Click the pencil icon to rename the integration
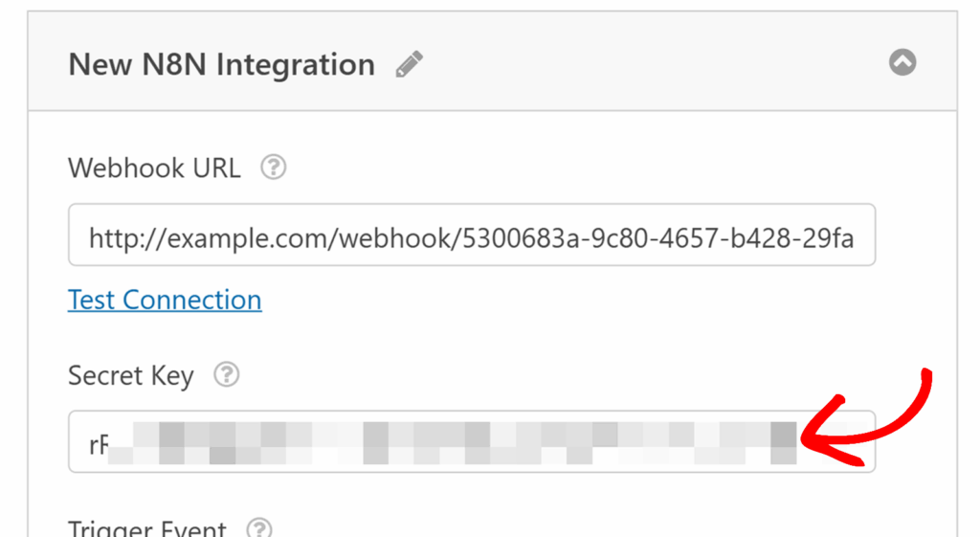Viewport: 980px width, 537px height. click(x=410, y=65)
